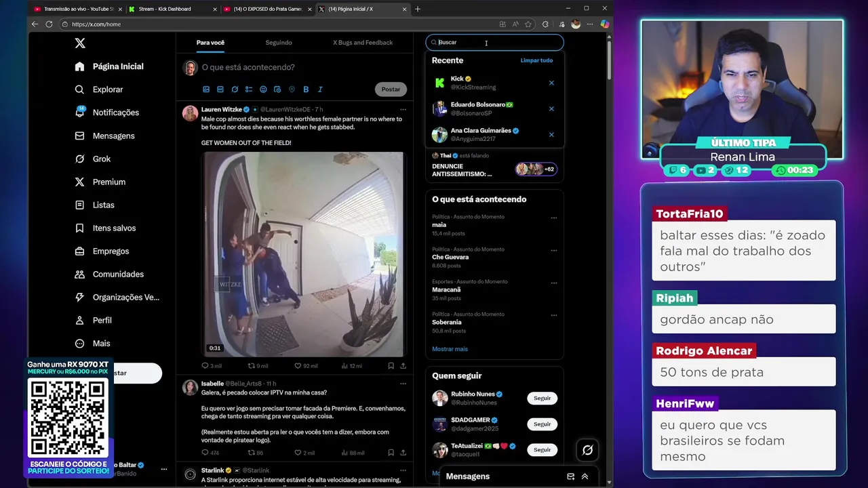Image resolution: width=868 pixels, height=488 pixels.
Task: Expand the Mensagens drawer
Action: [585, 476]
